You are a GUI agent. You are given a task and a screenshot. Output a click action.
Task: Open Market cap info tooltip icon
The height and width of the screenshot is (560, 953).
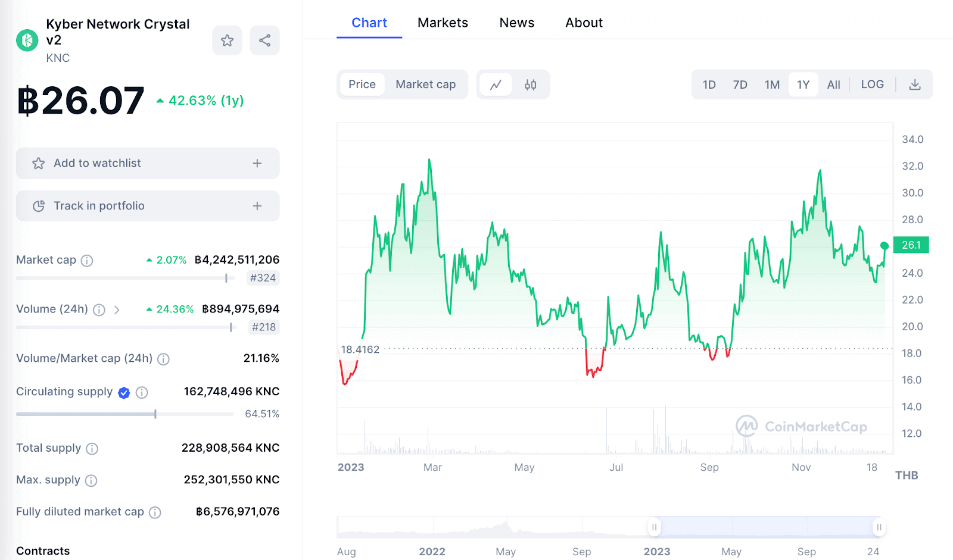point(87,261)
